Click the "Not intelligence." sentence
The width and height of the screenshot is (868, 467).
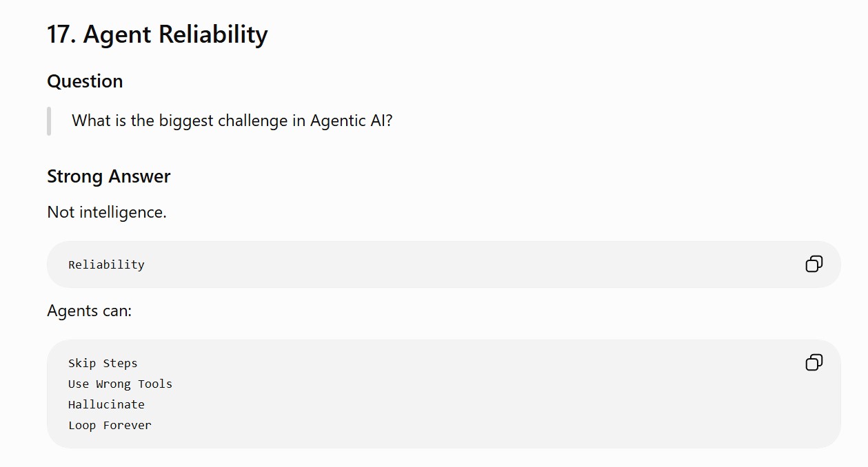107,212
